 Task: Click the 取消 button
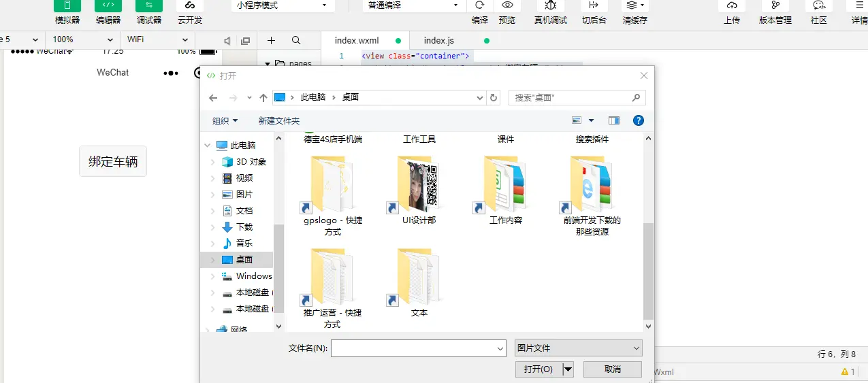coord(613,369)
